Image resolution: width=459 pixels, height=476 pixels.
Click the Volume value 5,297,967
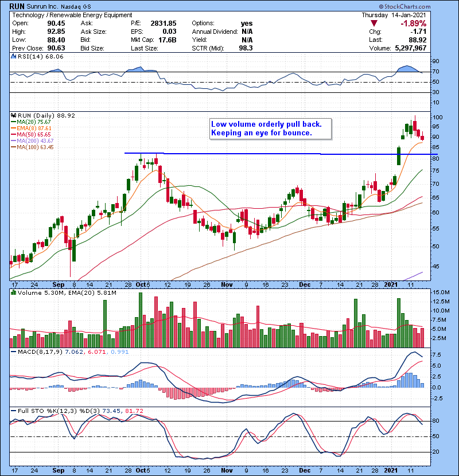point(411,48)
